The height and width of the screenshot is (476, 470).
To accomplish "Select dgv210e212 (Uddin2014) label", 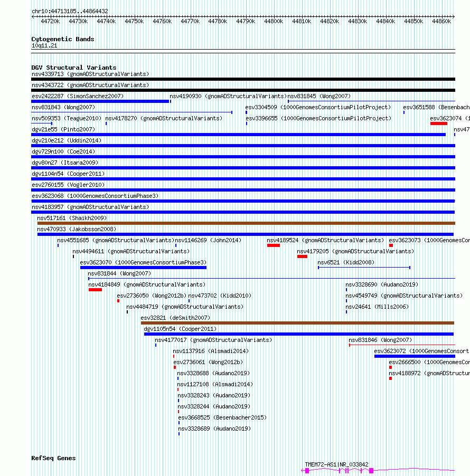I will pyautogui.click(x=67, y=140).
